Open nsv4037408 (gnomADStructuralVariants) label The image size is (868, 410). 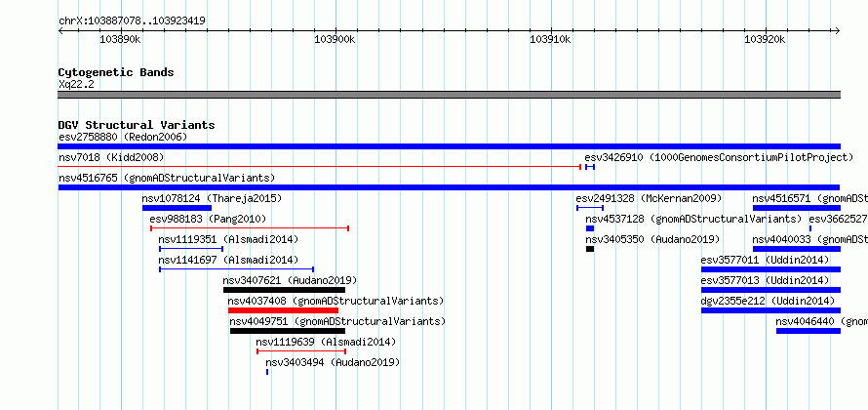(x=336, y=301)
